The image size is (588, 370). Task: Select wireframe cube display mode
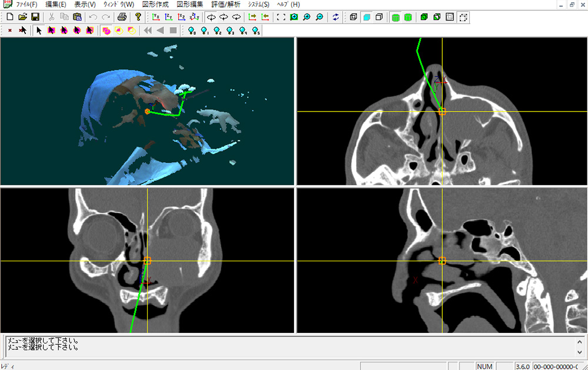[x=353, y=17]
